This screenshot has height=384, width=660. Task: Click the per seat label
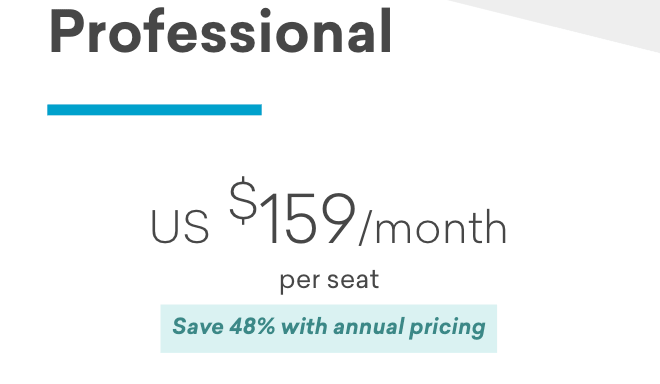pos(330,280)
